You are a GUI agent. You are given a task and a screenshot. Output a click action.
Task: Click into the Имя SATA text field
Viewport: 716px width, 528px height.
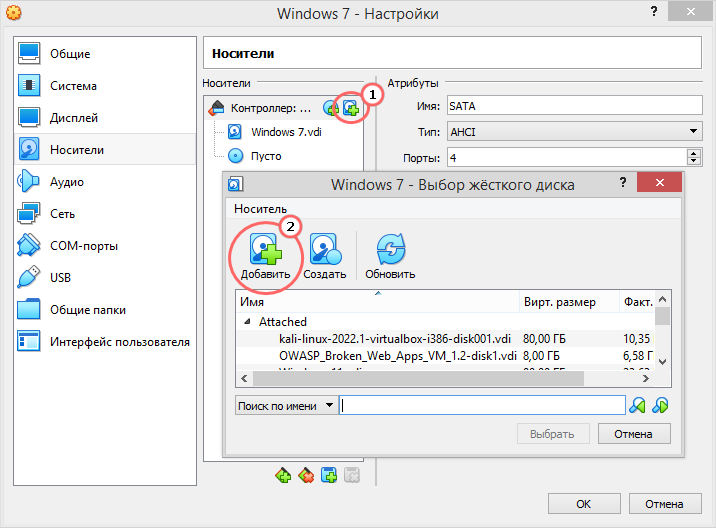574,106
